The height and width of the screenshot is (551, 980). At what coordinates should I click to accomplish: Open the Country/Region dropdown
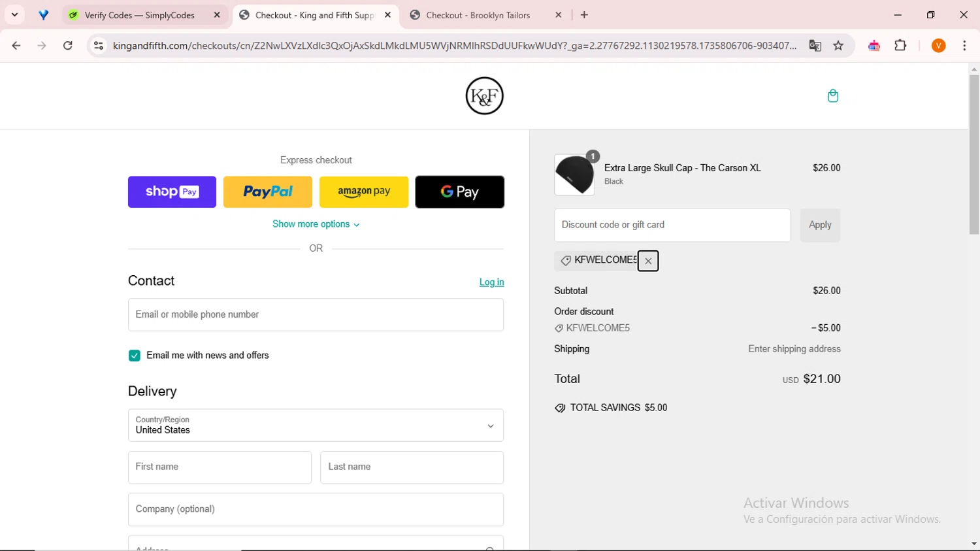point(316,426)
